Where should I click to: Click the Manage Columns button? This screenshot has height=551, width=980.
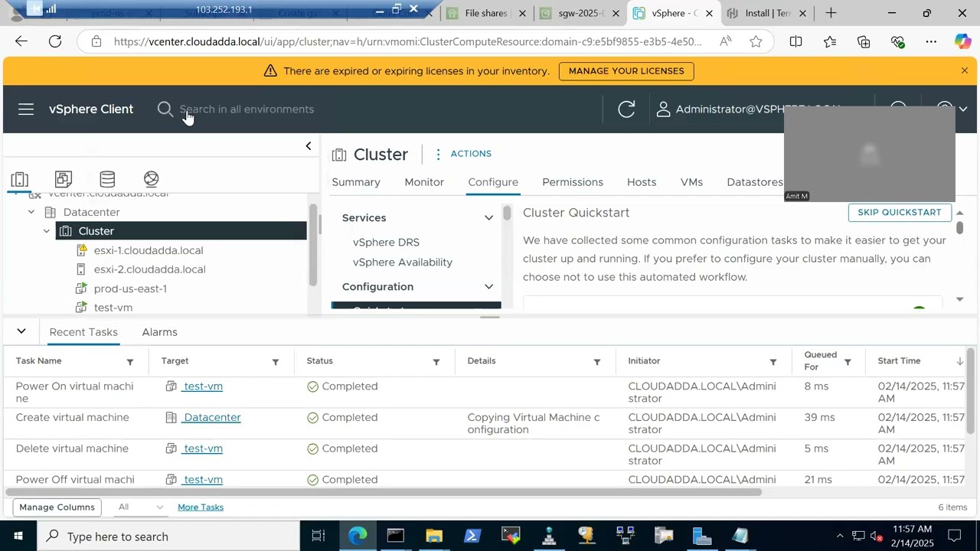click(x=57, y=507)
